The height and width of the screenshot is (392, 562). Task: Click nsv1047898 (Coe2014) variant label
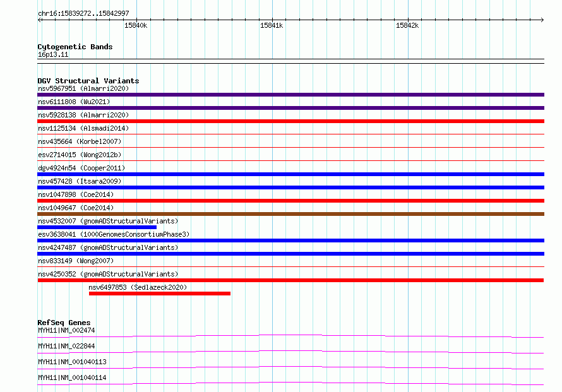click(x=76, y=194)
